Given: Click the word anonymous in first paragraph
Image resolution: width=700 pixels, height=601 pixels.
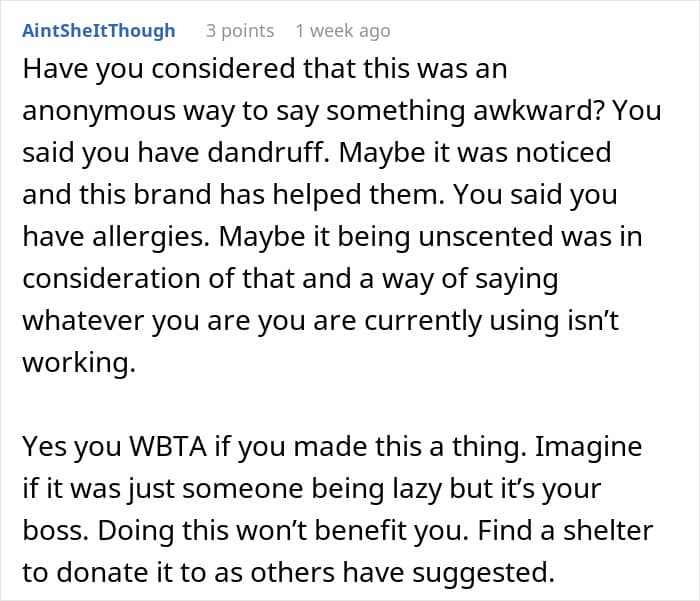Looking at the screenshot, I should coord(102,110).
